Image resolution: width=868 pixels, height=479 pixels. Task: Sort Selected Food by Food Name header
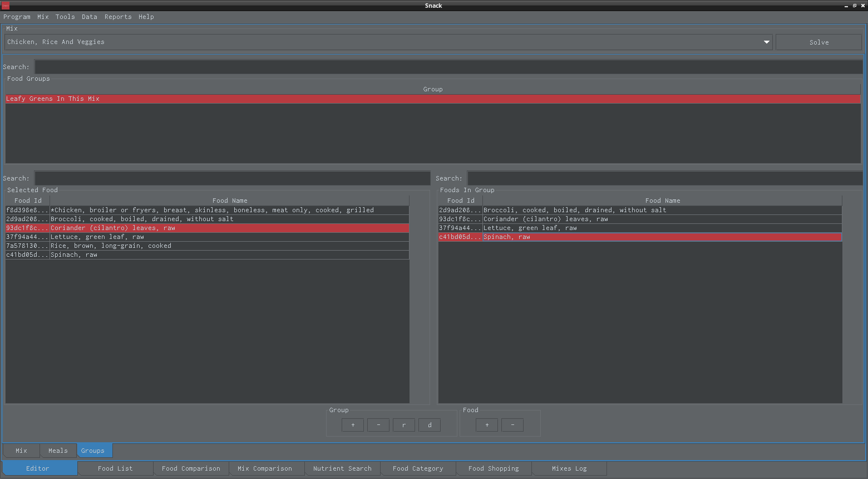pyautogui.click(x=230, y=201)
